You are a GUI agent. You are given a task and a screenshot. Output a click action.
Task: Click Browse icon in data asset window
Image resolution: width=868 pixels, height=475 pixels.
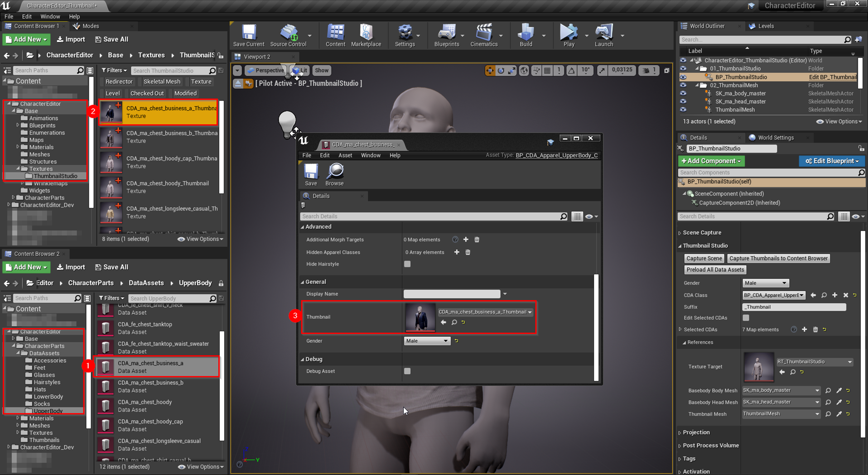[x=334, y=175]
